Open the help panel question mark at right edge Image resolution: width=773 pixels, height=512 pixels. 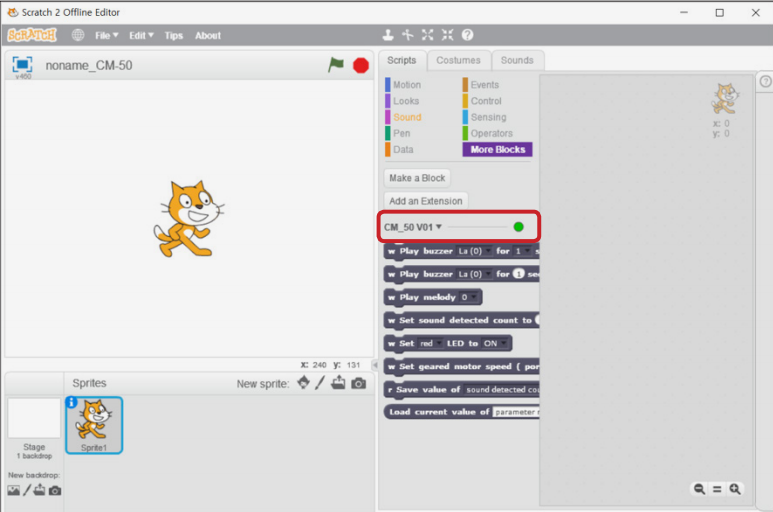pos(765,81)
